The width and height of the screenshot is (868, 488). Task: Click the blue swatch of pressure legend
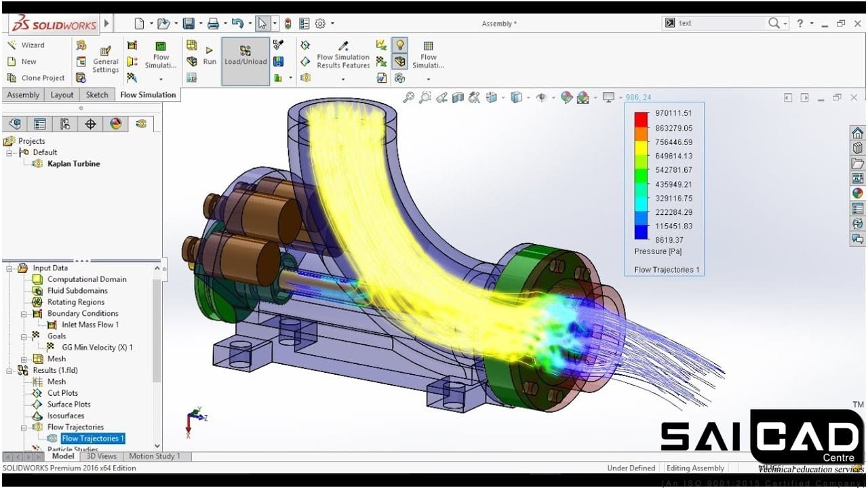pos(641,232)
